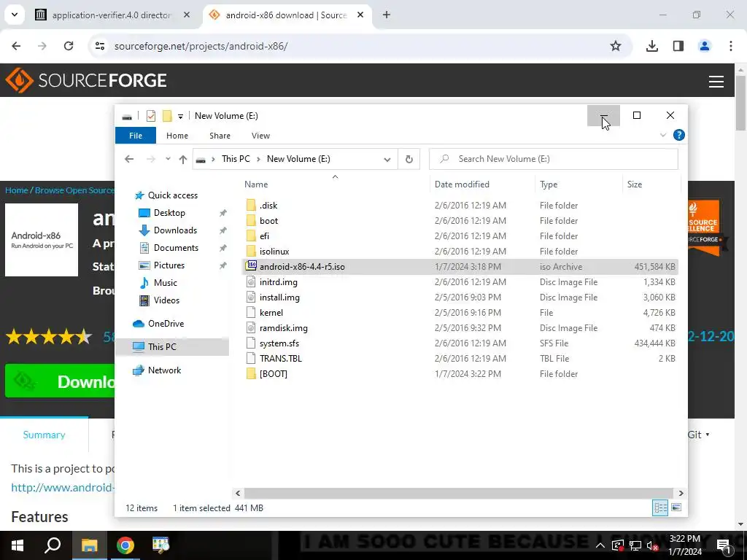
Task: Toggle the Chrome side panel
Action: tap(678, 46)
